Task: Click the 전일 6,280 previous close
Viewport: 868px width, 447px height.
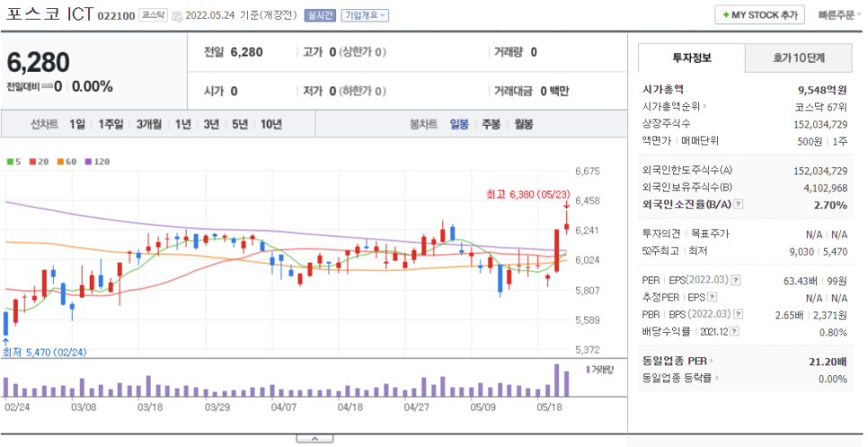Action: click(x=234, y=52)
